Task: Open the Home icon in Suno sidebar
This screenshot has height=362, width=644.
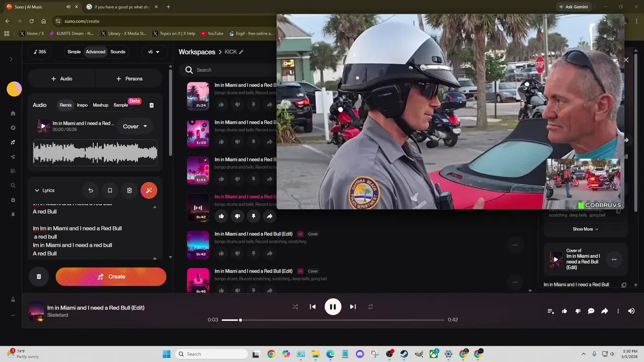Action: click(13, 114)
